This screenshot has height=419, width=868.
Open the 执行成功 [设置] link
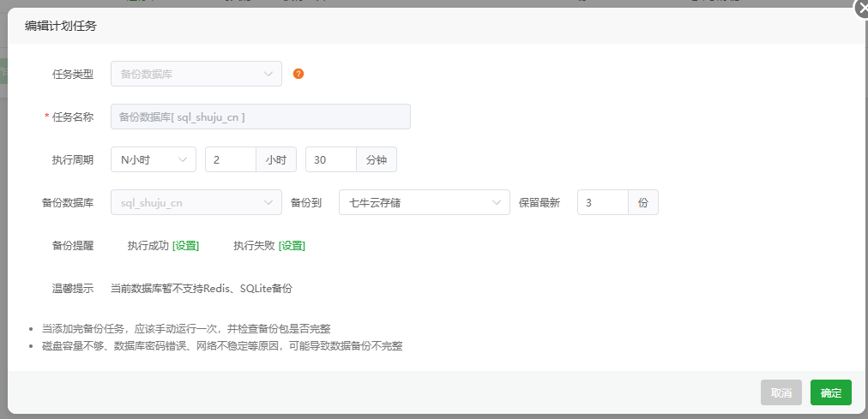point(186,246)
